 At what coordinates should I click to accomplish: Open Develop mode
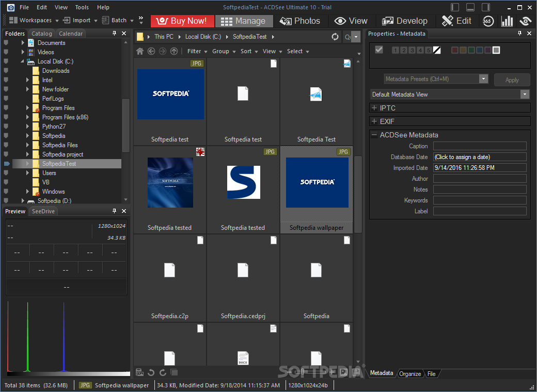(x=404, y=21)
